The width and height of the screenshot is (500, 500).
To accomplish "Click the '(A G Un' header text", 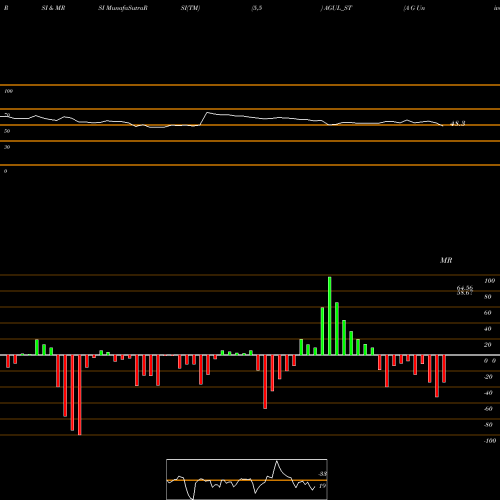I will (414, 8).
